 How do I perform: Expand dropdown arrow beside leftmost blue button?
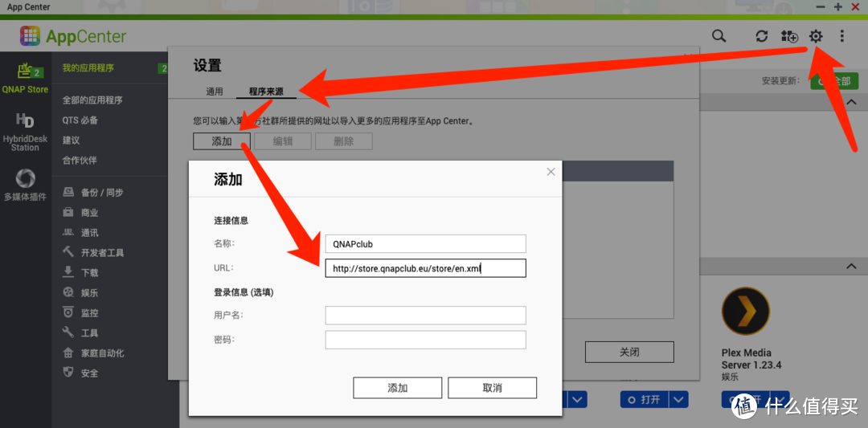(577, 399)
